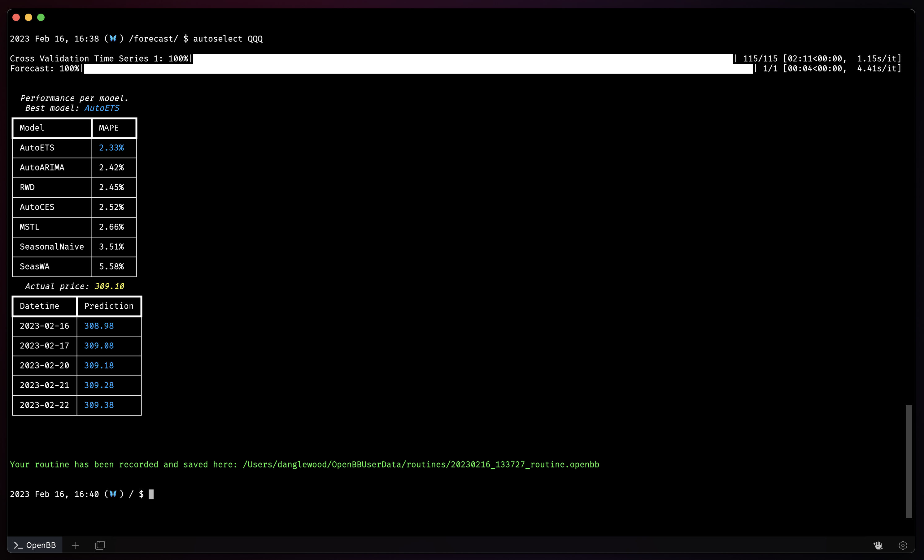924x560 pixels.
Task: Click the vertical scrollbar thumb
Action: click(x=909, y=461)
